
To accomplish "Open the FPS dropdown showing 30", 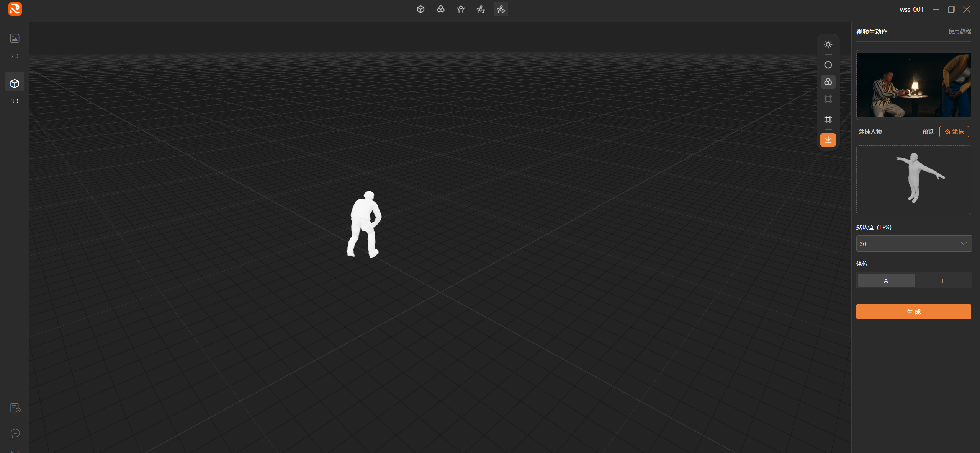I will click(x=914, y=244).
